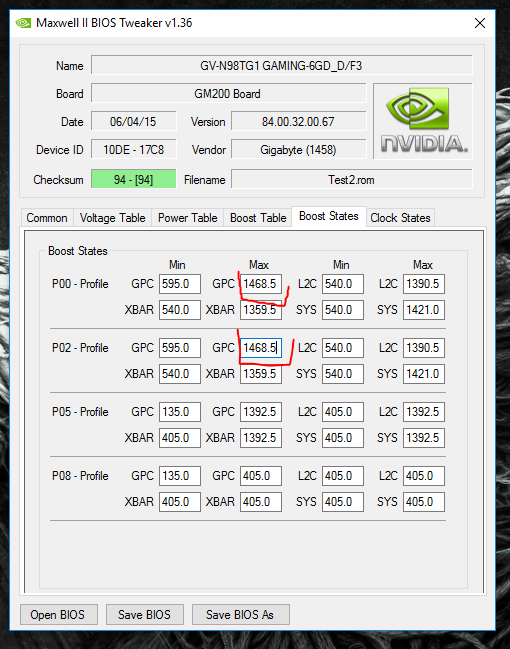Click the Filename field Test2.rom
Image resolution: width=510 pixels, height=649 pixels.
click(351, 179)
